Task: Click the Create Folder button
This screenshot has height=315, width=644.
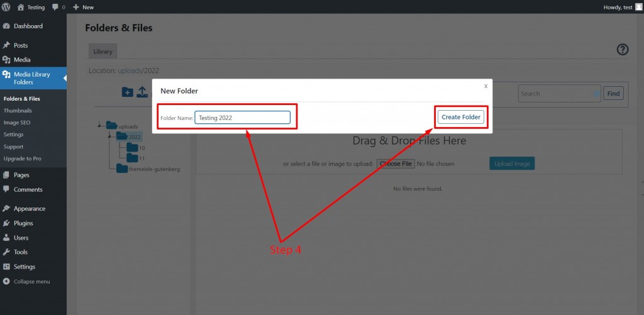Action: 461,117
